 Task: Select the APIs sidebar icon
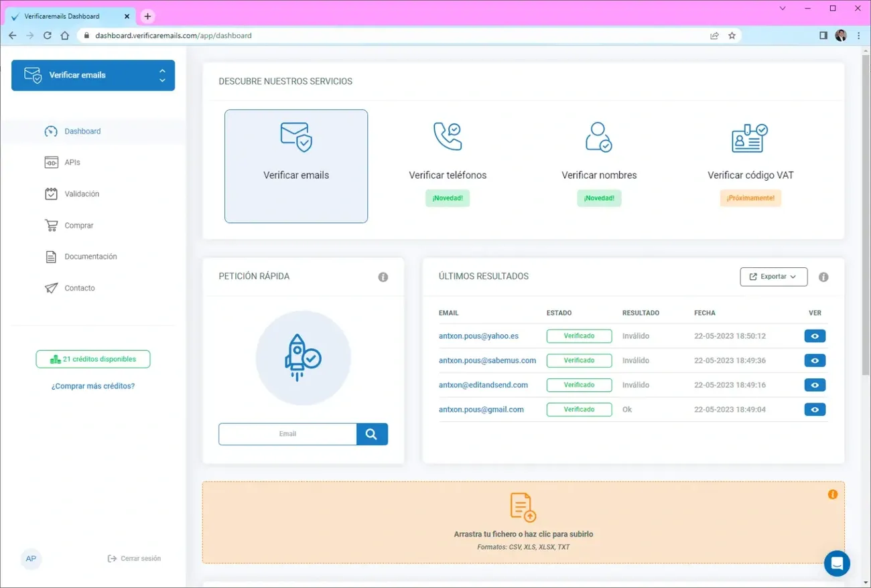50,162
